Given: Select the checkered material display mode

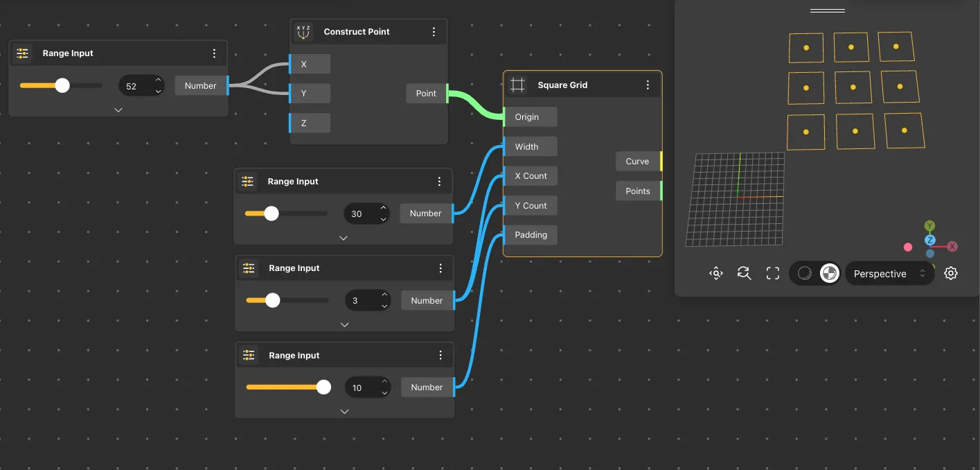Looking at the screenshot, I should [830, 273].
